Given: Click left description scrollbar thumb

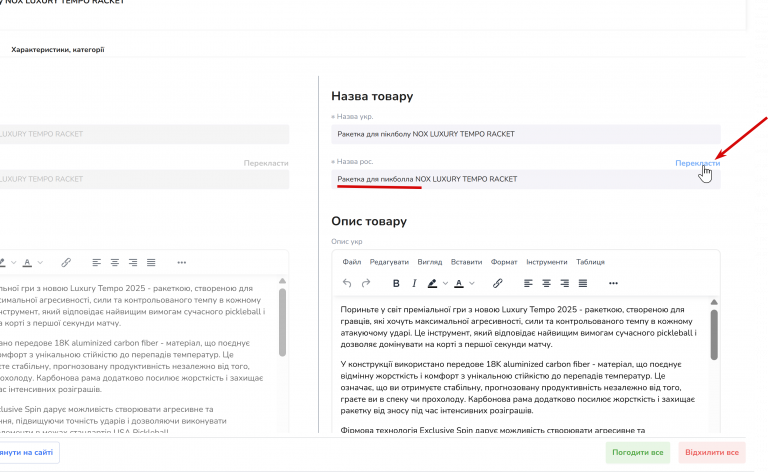Looking at the screenshot, I should (x=282, y=322).
